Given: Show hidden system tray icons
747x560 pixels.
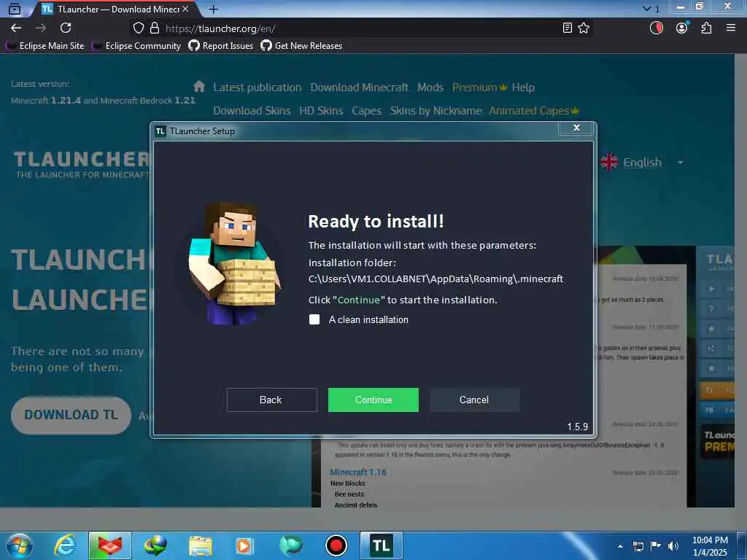Looking at the screenshot, I should pos(620,546).
